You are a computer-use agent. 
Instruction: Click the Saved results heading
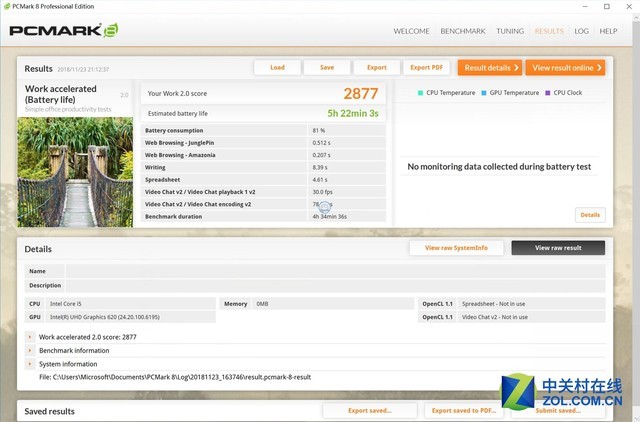(x=49, y=411)
